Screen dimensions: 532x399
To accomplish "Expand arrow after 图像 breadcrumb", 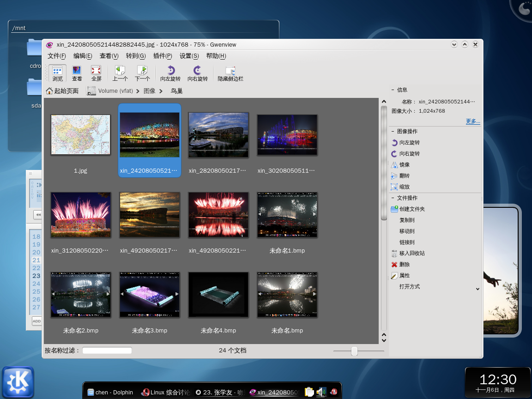I will tap(161, 91).
